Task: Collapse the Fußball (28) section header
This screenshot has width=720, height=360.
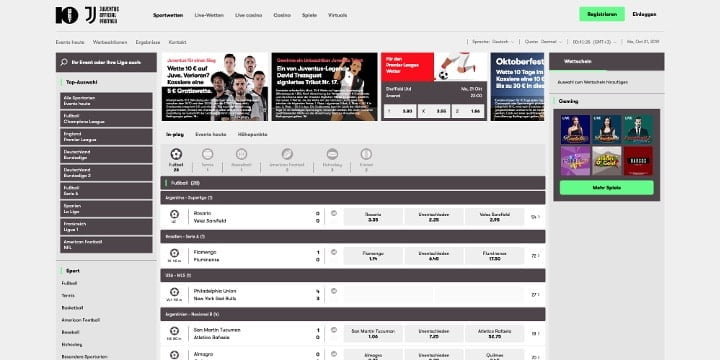Action: tap(353, 183)
